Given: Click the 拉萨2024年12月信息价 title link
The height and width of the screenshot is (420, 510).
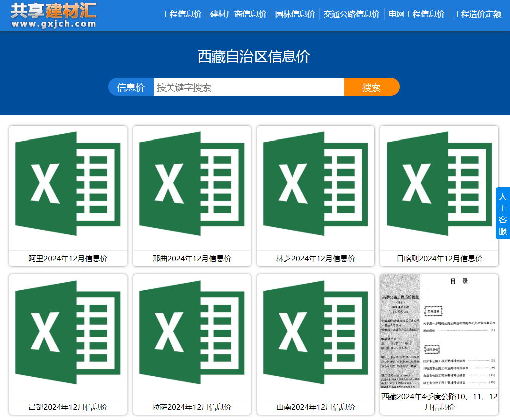Looking at the screenshot, I should [x=192, y=407].
